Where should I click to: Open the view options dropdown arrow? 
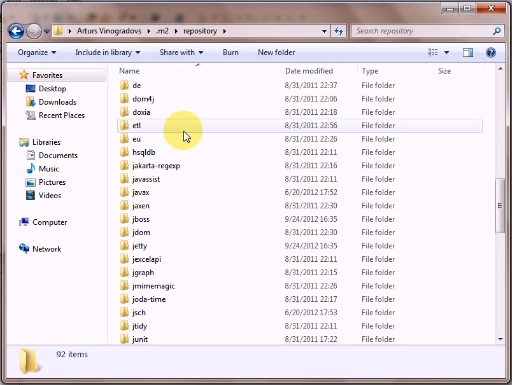(x=446, y=52)
